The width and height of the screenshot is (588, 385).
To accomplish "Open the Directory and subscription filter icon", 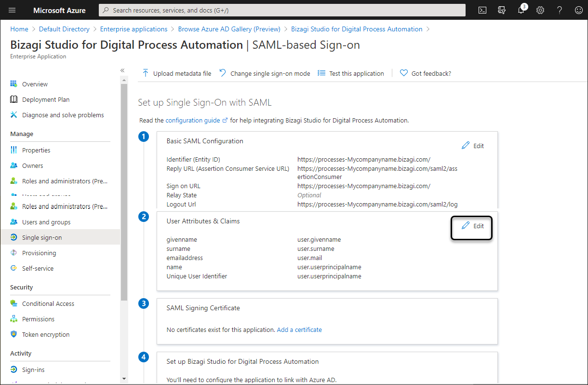I will pyautogui.click(x=502, y=10).
